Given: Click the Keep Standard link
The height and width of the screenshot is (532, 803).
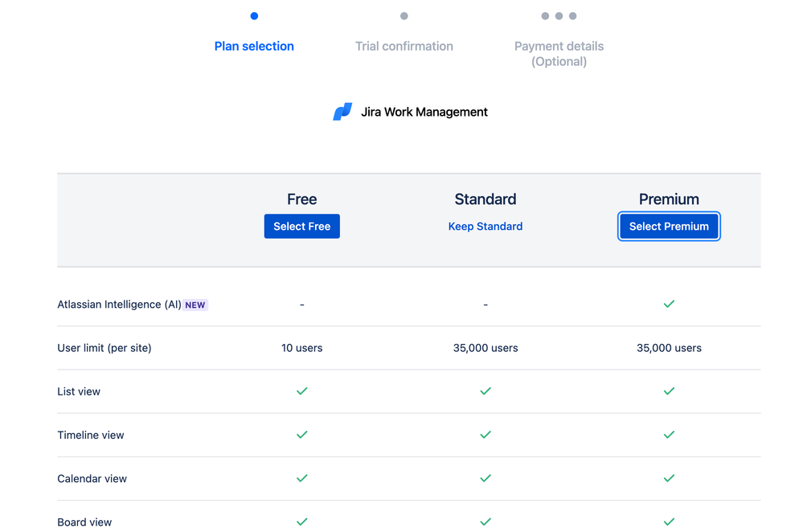Looking at the screenshot, I should [485, 227].
